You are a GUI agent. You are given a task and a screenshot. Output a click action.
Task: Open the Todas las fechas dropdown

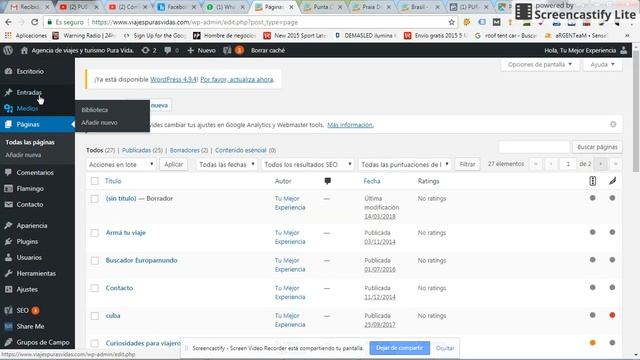point(227,164)
